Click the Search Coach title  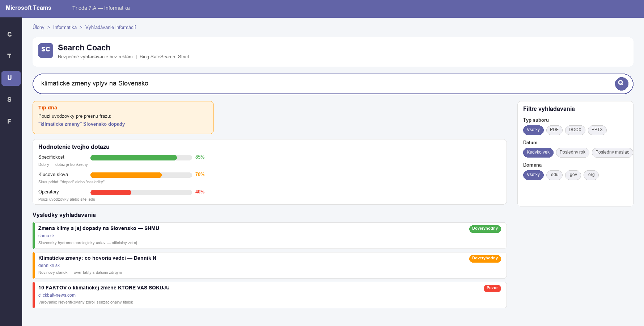(84, 47)
